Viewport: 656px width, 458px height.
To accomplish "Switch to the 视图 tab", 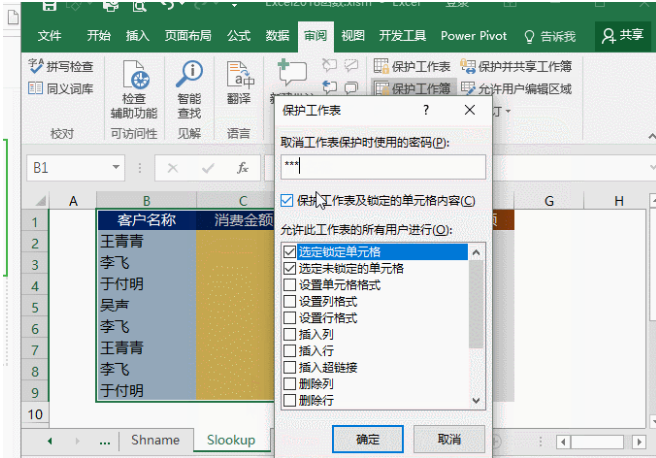I will point(353,36).
